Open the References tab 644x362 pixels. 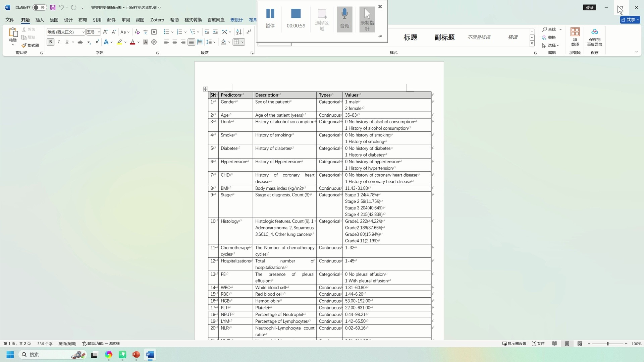[x=97, y=20]
